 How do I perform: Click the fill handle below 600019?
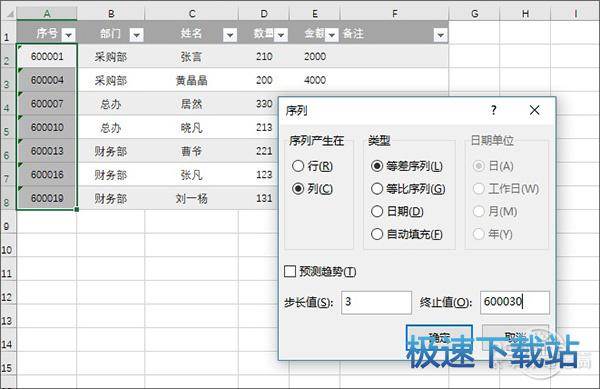pos(77,210)
